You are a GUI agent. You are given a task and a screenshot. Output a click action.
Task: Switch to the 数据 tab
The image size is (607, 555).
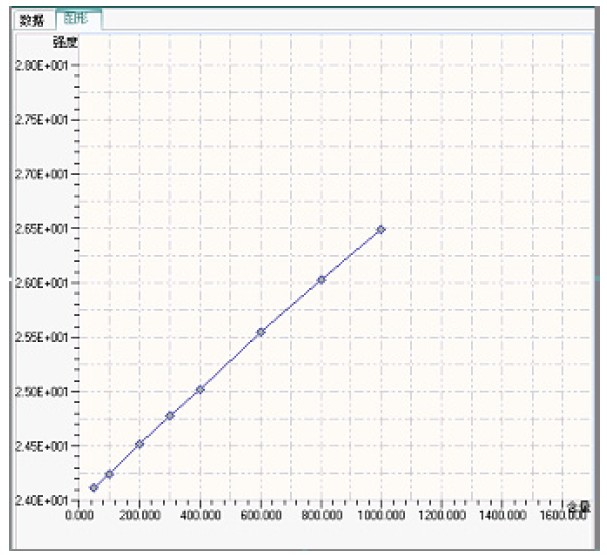32,20
